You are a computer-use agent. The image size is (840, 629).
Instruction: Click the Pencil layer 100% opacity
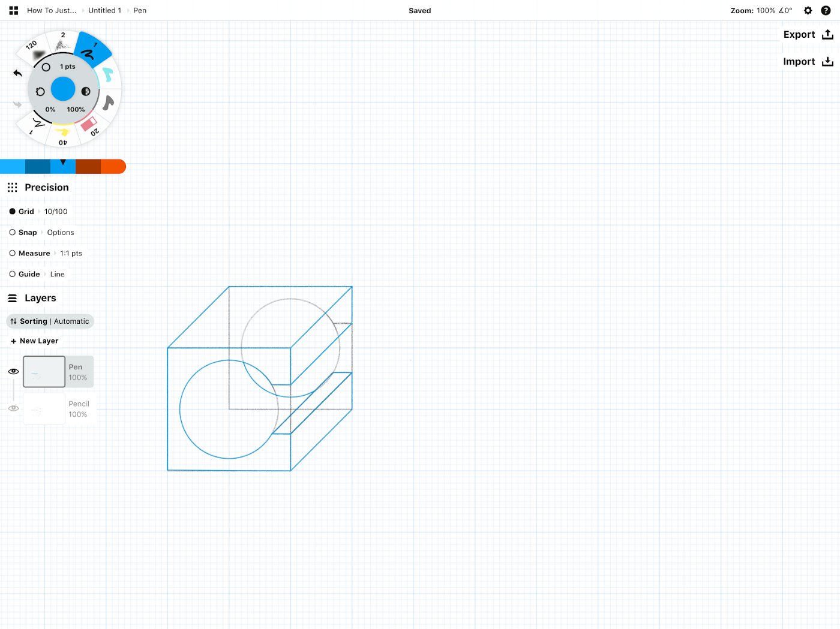[78, 414]
